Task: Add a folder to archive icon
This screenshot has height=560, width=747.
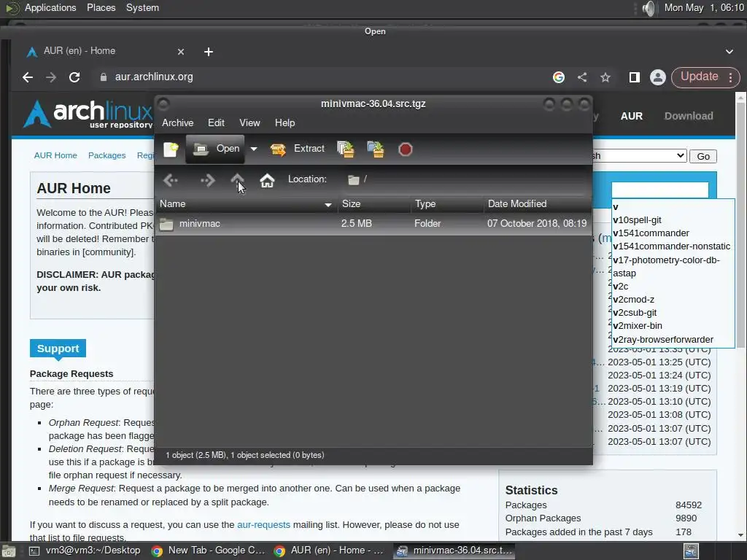Action: [376, 149]
